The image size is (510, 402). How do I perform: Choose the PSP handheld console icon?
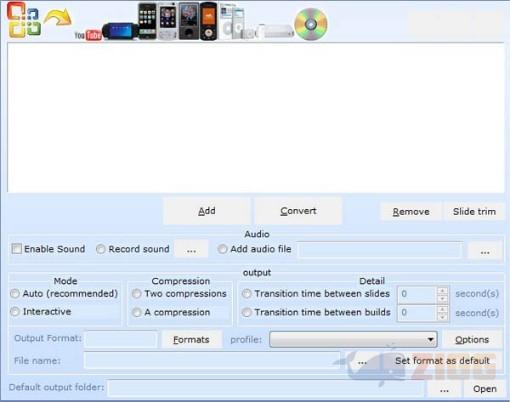[x=120, y=31]
